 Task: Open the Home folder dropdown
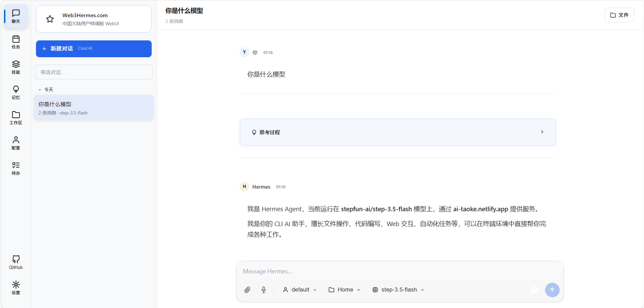tap(344, 289)
